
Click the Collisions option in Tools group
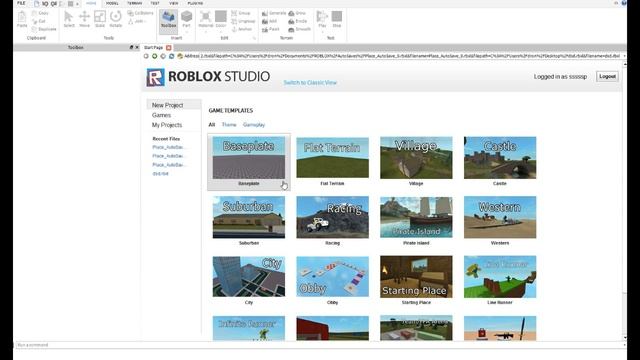click(x=140, y=13)
